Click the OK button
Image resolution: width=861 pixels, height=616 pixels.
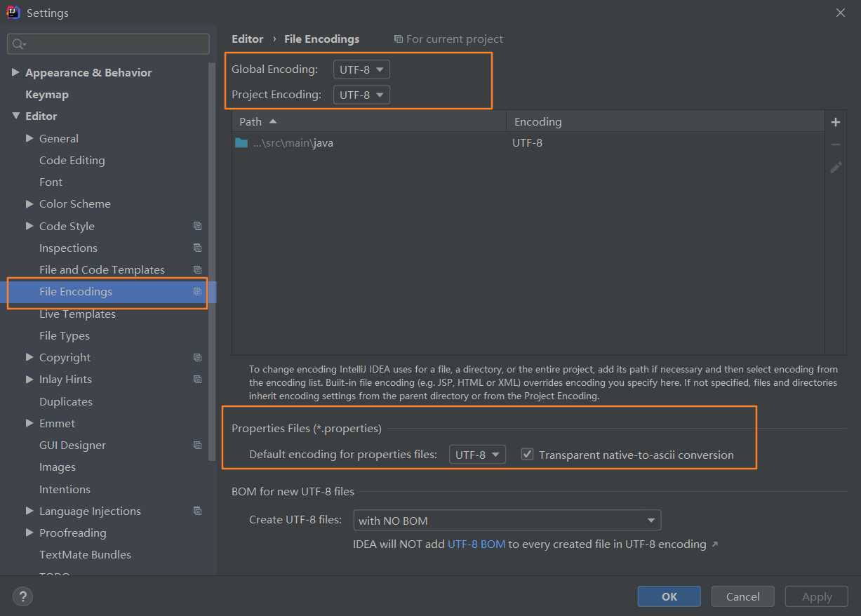[x=669, y=596]
